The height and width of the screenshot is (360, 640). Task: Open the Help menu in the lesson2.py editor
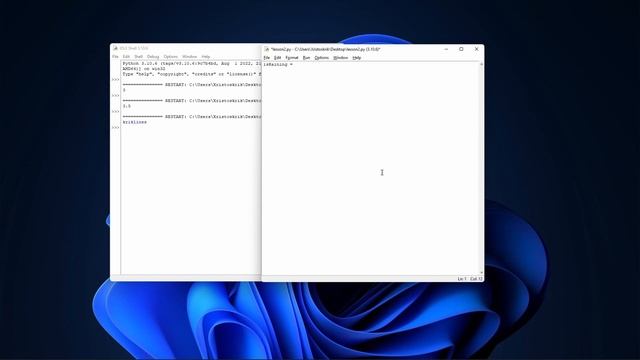[x=357, y=58]
